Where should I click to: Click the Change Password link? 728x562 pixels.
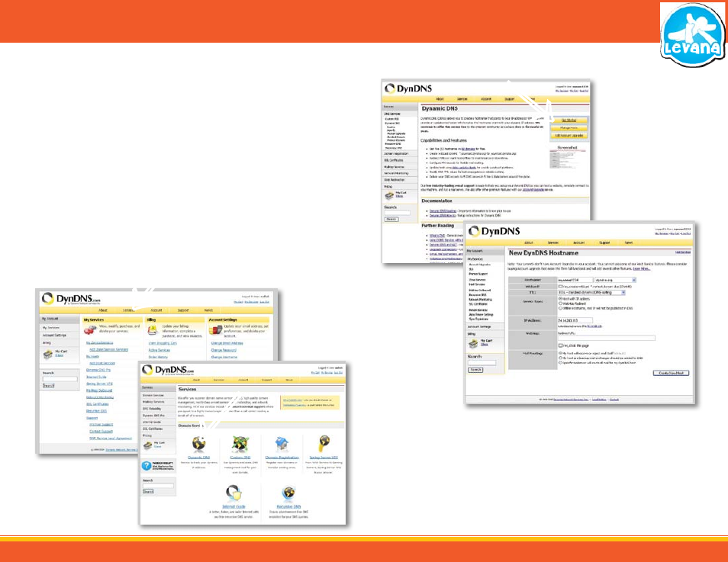point(224,350)
